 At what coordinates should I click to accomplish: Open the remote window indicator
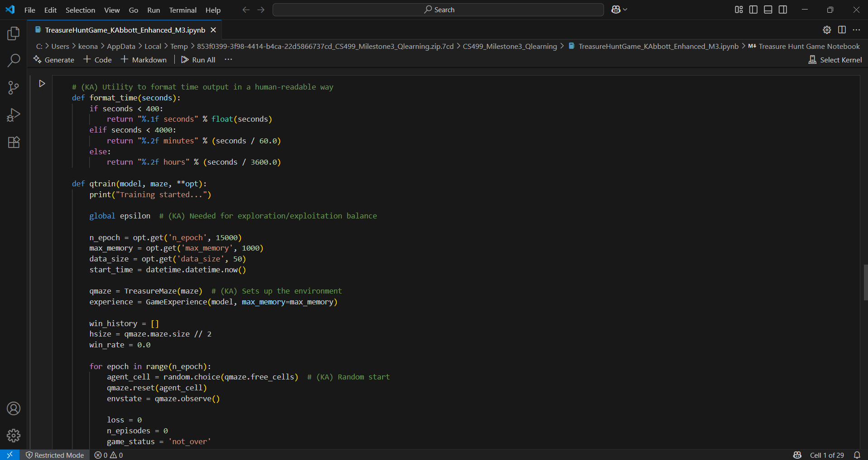[x=10, y=455]
